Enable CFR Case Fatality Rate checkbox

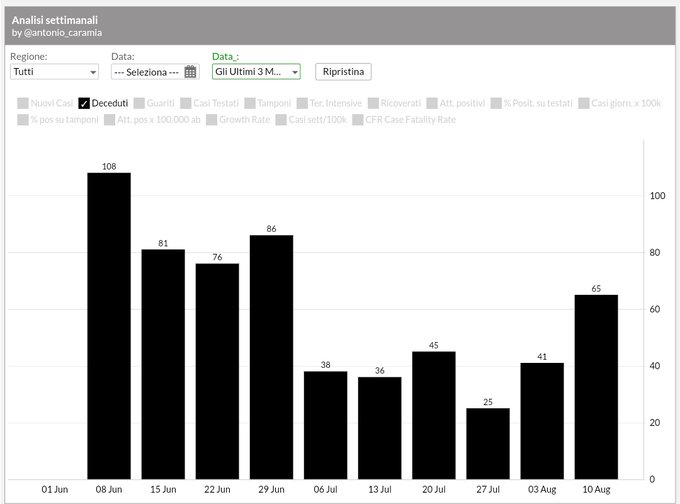(358, 120)
